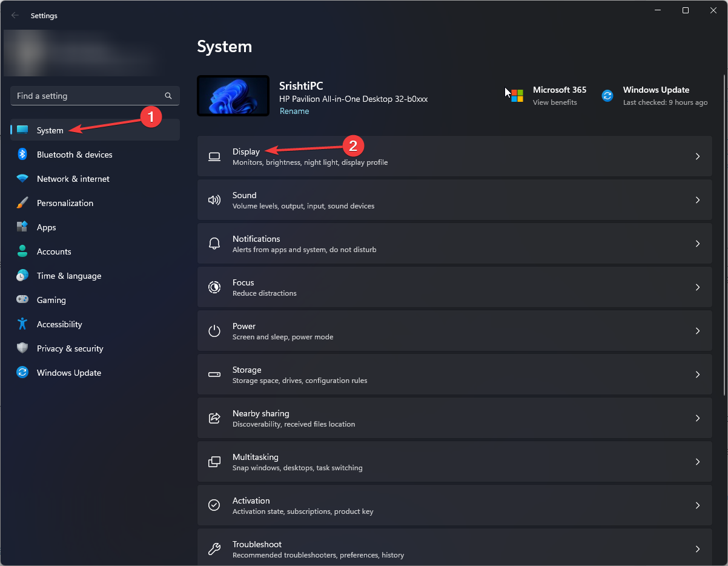Click the Gaming label in sidebar

click(51, 300)
